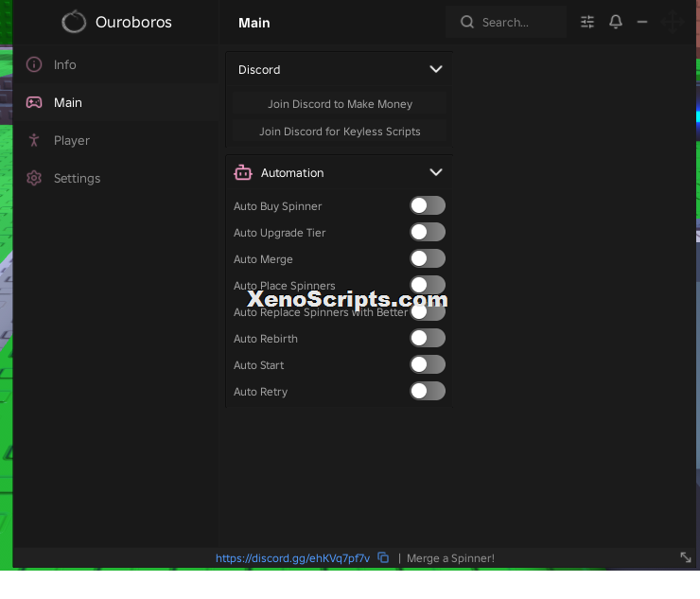Click the Merge a Spinner! status text
Screen dimensions: 700x599
click(x=450, y=558)
